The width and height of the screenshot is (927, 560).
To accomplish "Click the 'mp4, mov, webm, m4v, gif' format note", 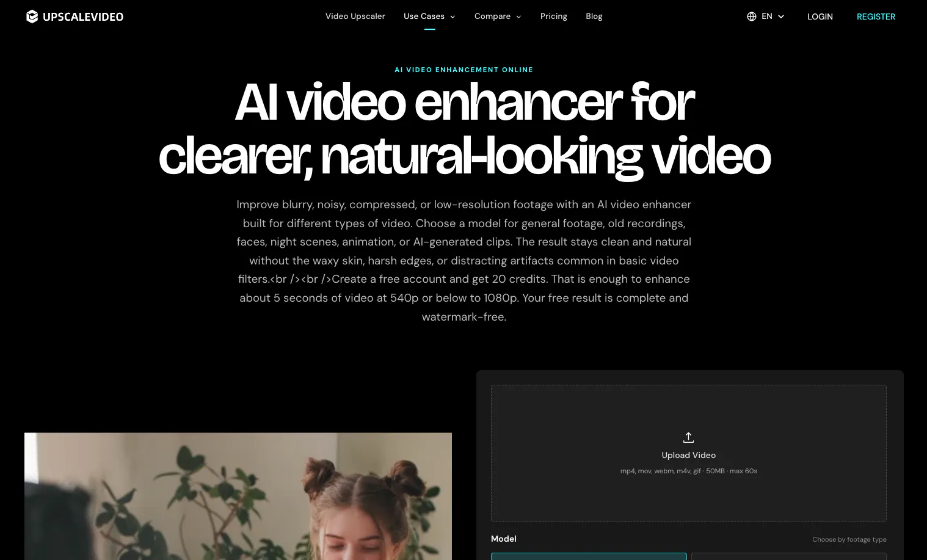I will click(x=689, y=471).
